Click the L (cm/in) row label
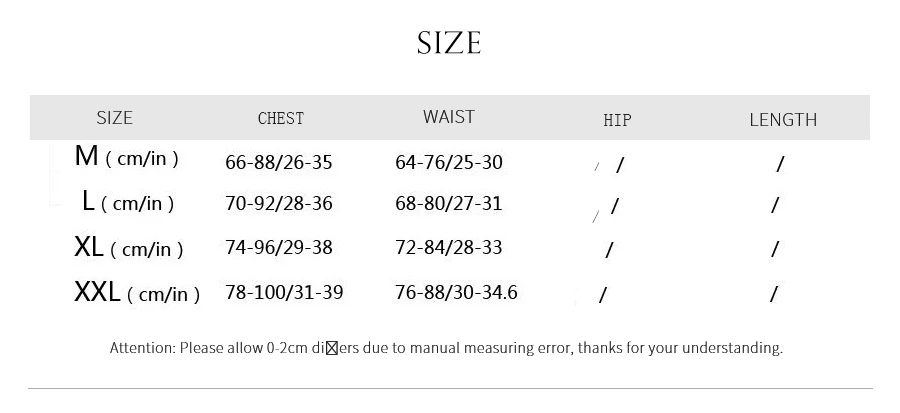The width and height of the screenshot is (900, 413). (128, 202)
